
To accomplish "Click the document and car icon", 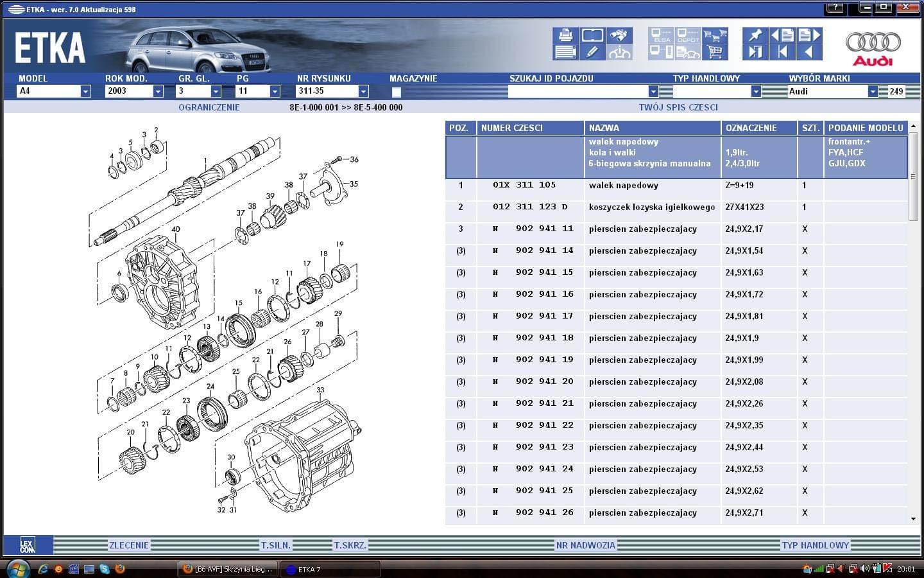I will [688, 53].
